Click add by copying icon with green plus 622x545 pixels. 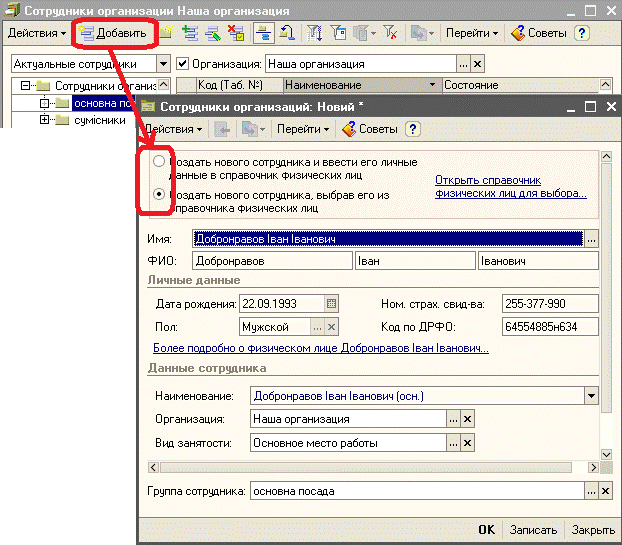tap(190, 33)
